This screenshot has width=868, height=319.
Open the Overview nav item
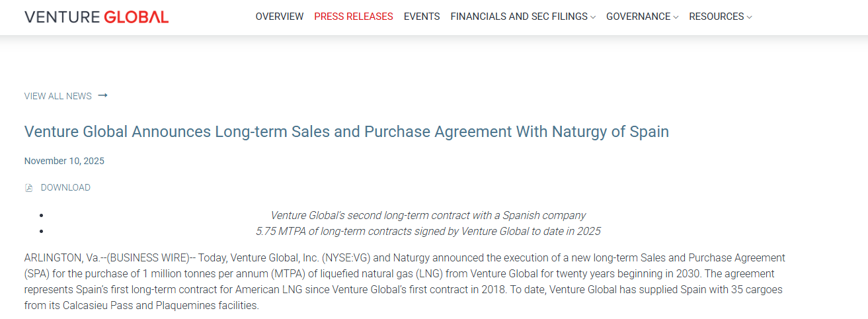[x=280, y=17]
